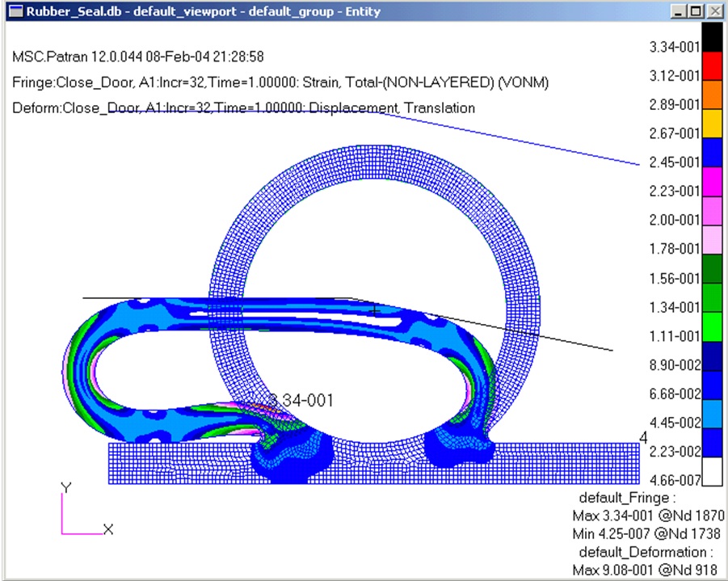Viewport: 728px width, 581px height.
Task: Click the 3.34-001 max strain label on seal
Action: click(x=301, y=400)
